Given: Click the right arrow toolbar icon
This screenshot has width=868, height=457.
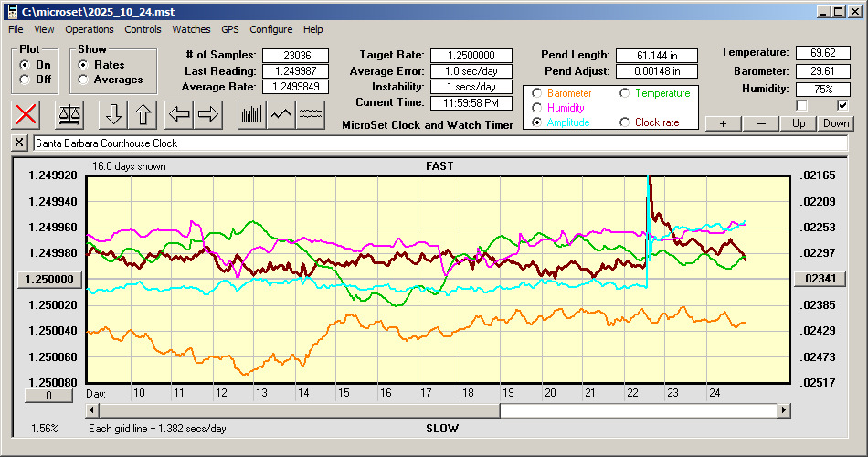Looking at the screenshot, I should tap(208, 114).
